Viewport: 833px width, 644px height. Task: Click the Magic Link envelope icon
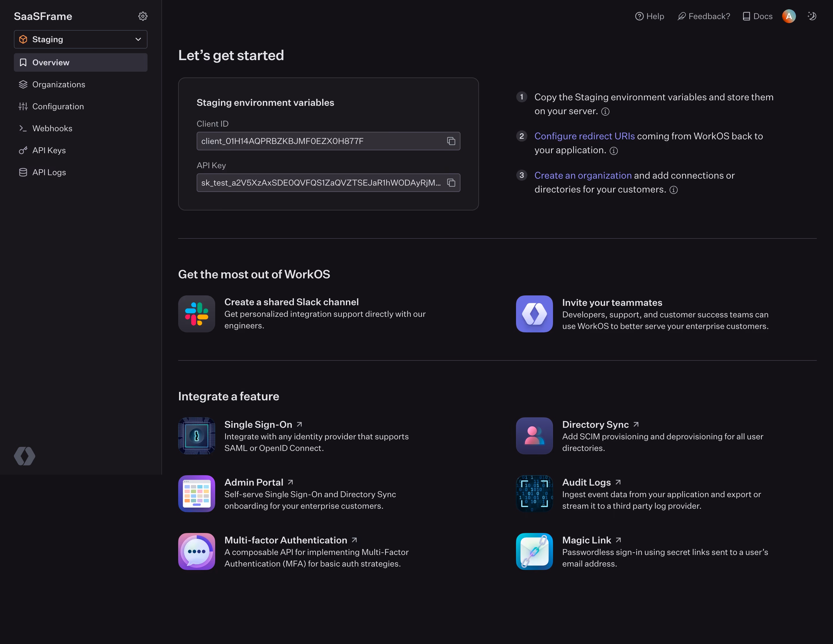pyautogui.click(x=534, y=552)
